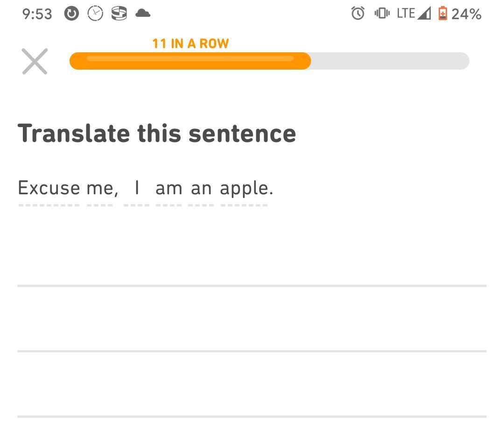Screen dimensions: 504x433
Task: Tap the circular refresh notification icon
Action: pos(71,14)
